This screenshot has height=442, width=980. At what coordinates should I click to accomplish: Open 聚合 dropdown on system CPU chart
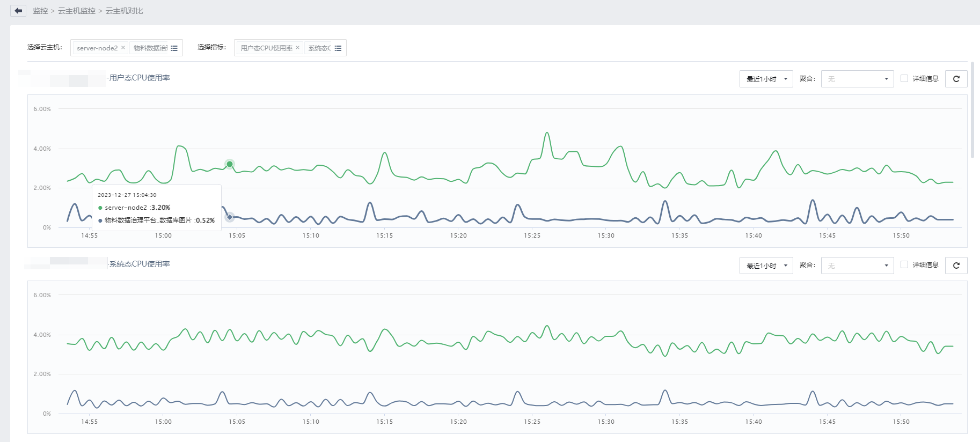857,265
